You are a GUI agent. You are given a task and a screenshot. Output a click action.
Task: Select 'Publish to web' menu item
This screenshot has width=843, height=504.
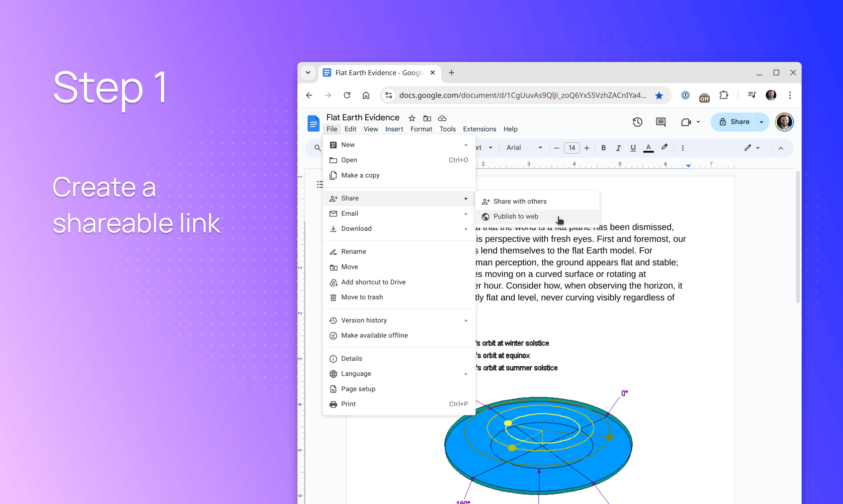[515, 216]
